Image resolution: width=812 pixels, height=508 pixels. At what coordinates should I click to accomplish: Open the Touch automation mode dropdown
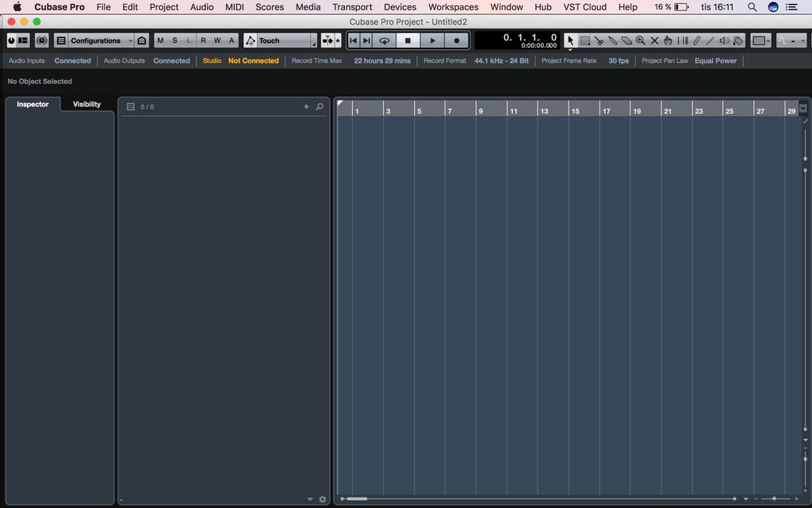tap(286, 40)
